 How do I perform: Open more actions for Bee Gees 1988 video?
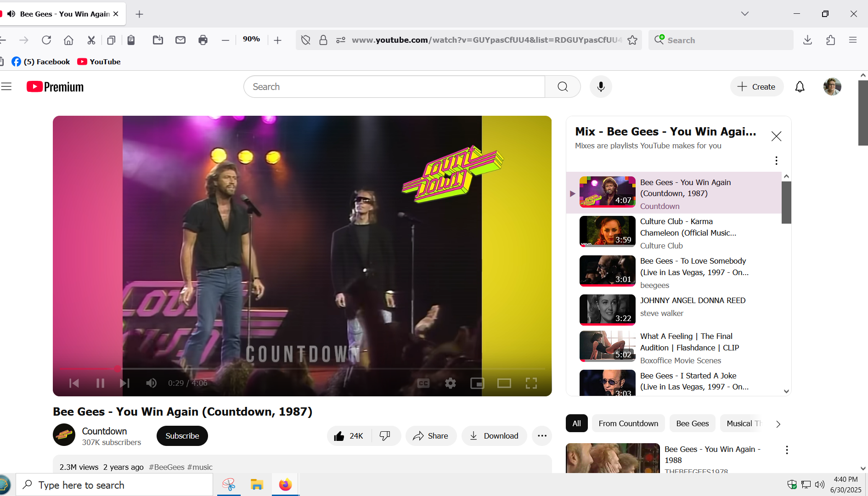click(x=787, y=450)
